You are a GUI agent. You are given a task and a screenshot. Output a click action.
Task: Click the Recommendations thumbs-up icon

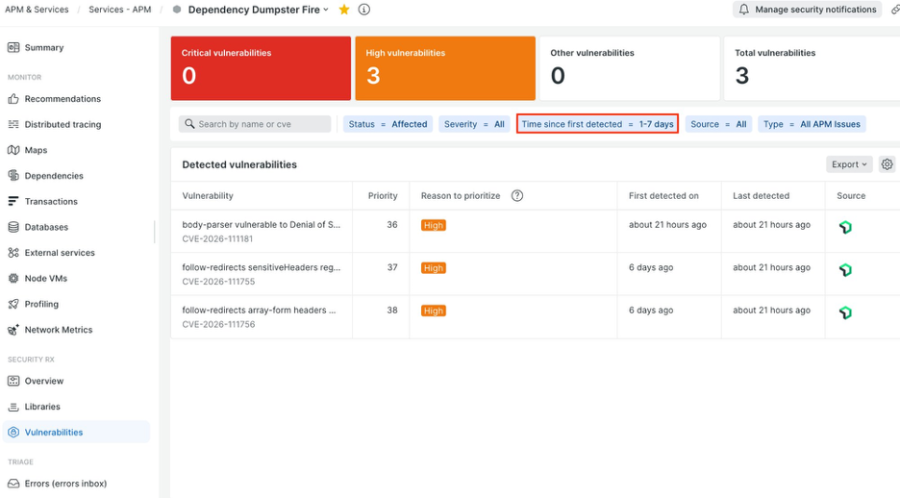point(13,99)
